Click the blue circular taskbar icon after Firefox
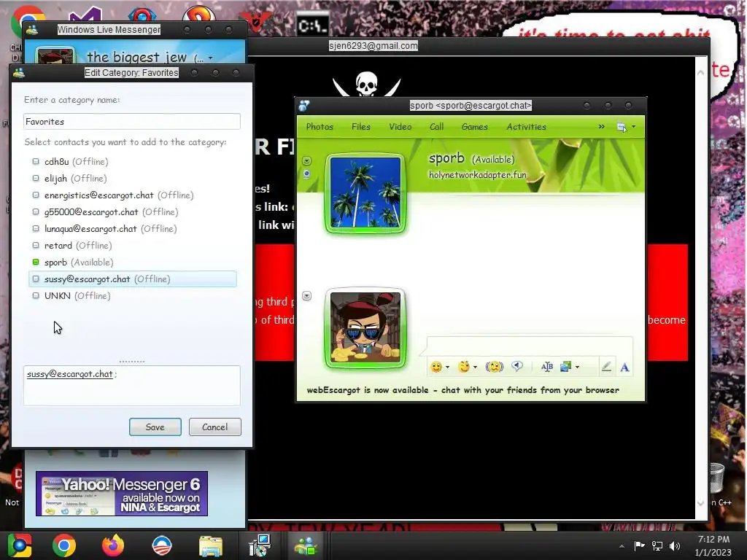Screen dimensions: 747x560 162,545
